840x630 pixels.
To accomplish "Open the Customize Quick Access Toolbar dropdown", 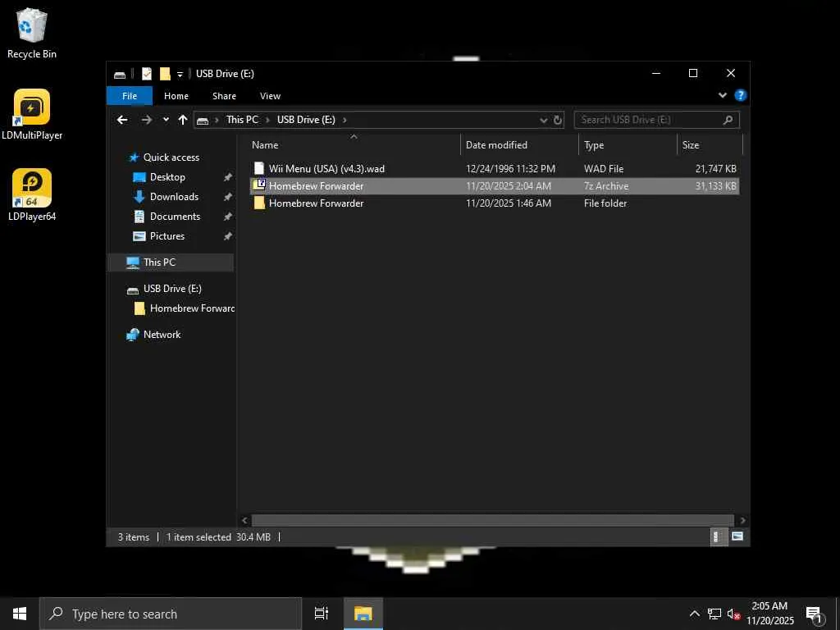I will tap(180, 75).
